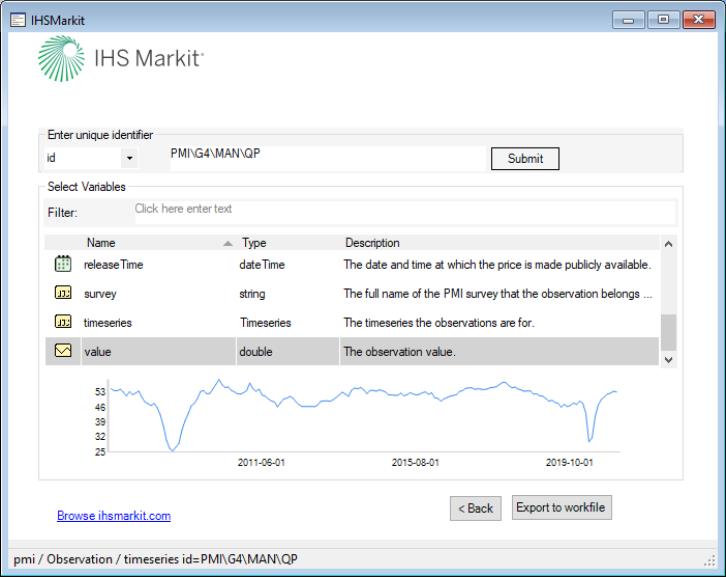Open the Browse ihsmarkit.com link

114,516
